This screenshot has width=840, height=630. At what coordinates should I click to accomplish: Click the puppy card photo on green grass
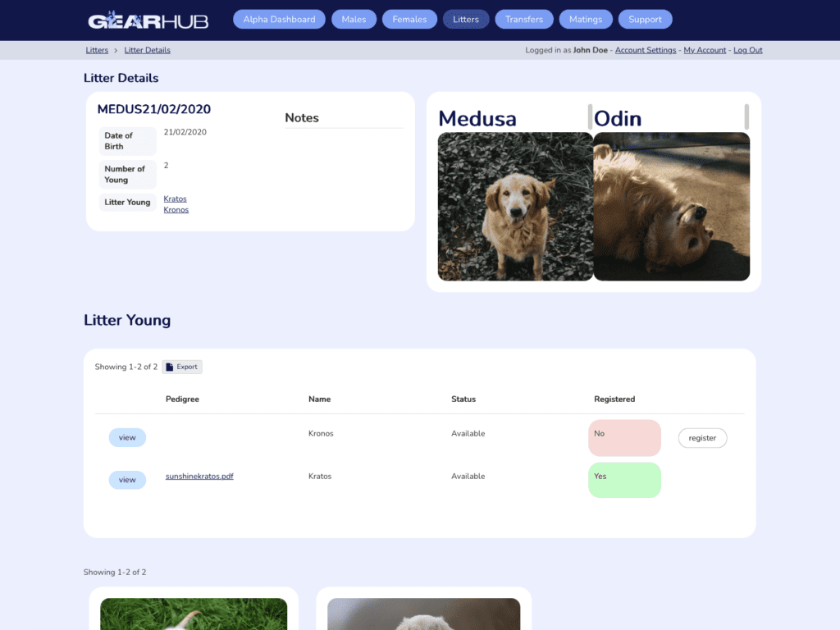point(194,614)
